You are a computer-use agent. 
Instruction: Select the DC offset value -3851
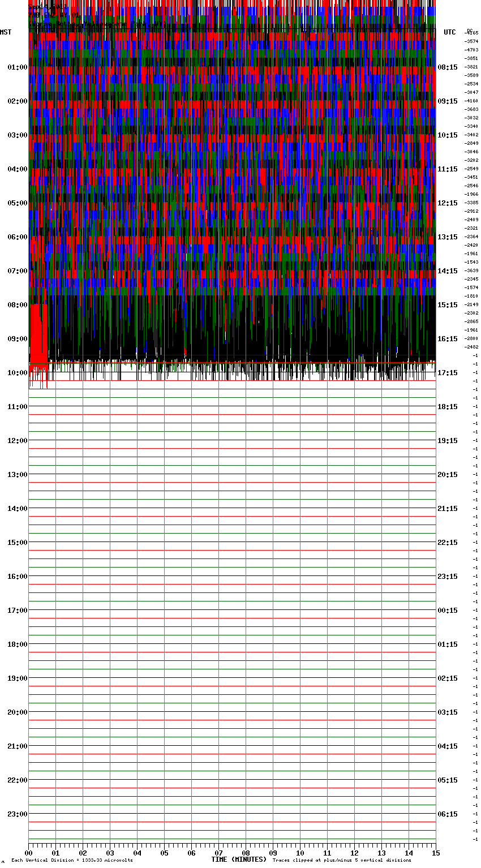[x=471, y=58]
